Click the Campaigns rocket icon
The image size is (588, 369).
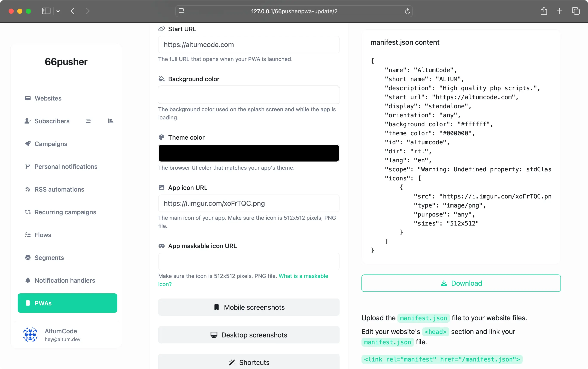(28, 144)
